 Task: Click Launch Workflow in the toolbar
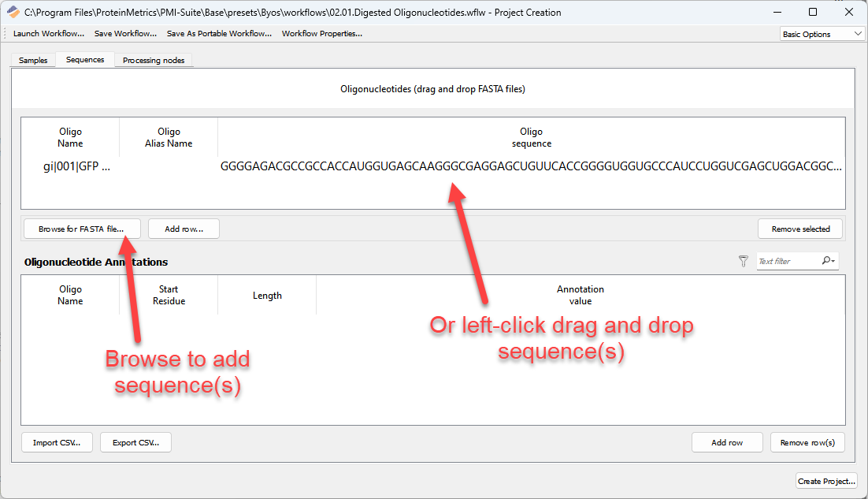[x=49, y=34]
